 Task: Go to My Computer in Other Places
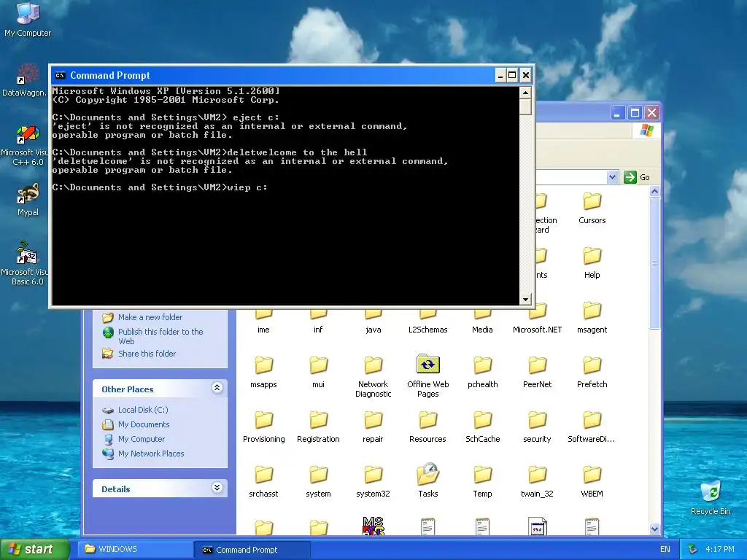pos(141,439)
